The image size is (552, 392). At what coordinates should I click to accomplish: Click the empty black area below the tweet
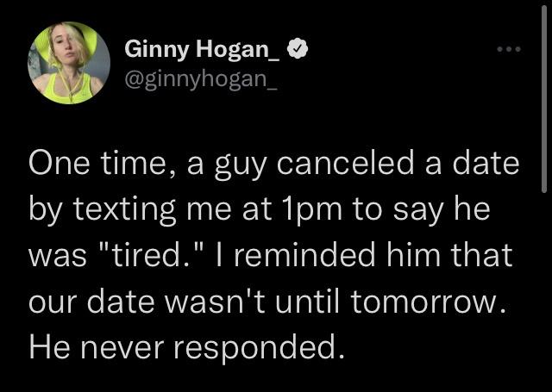pos(276,377)
